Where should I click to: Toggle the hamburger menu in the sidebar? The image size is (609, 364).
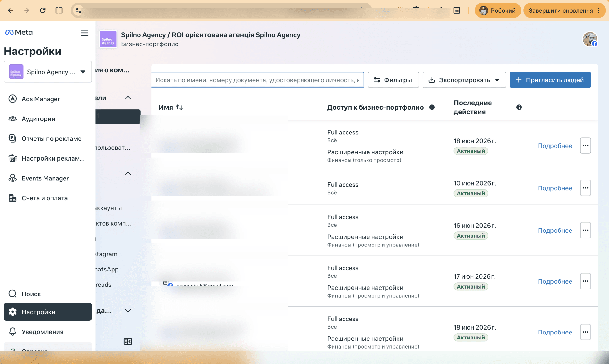(85, 33)
